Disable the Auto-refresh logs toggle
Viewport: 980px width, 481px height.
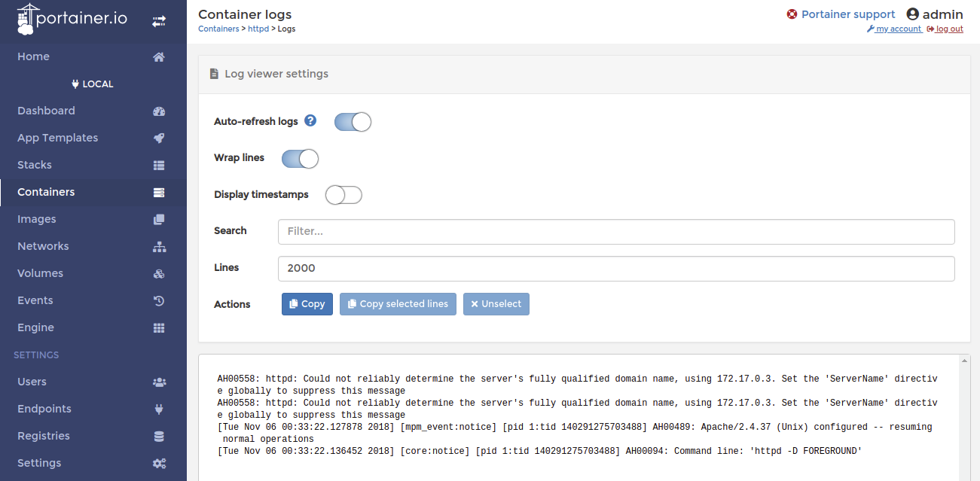pyautogui.click(x=353, y=122)
